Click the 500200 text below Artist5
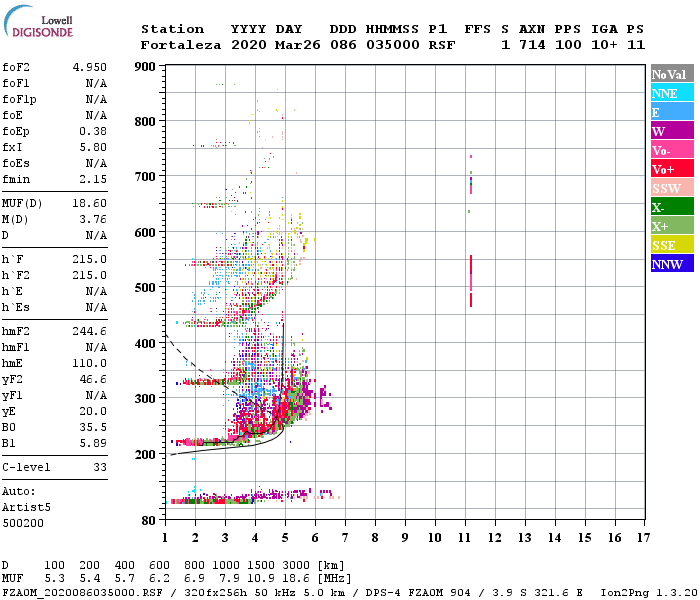700x600 pixels. point(23,523)
